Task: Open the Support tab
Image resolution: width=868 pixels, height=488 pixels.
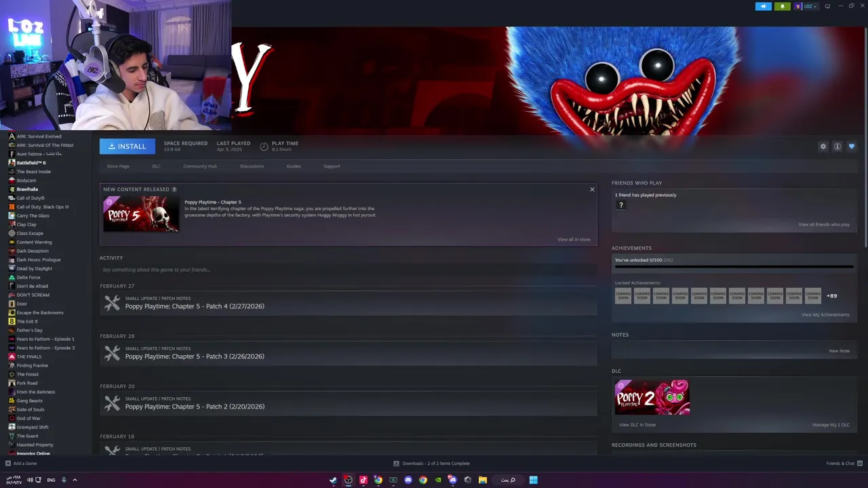Action: pos(332,166)
